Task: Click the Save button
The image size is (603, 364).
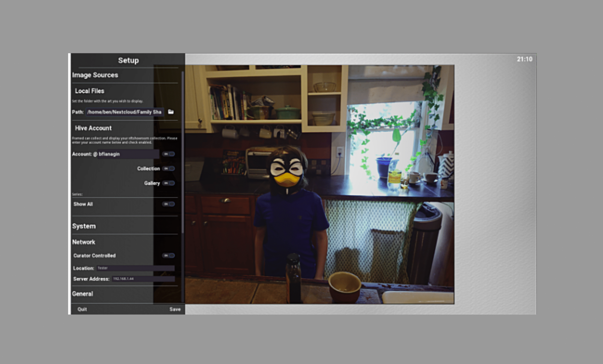Action: (175, 309)
